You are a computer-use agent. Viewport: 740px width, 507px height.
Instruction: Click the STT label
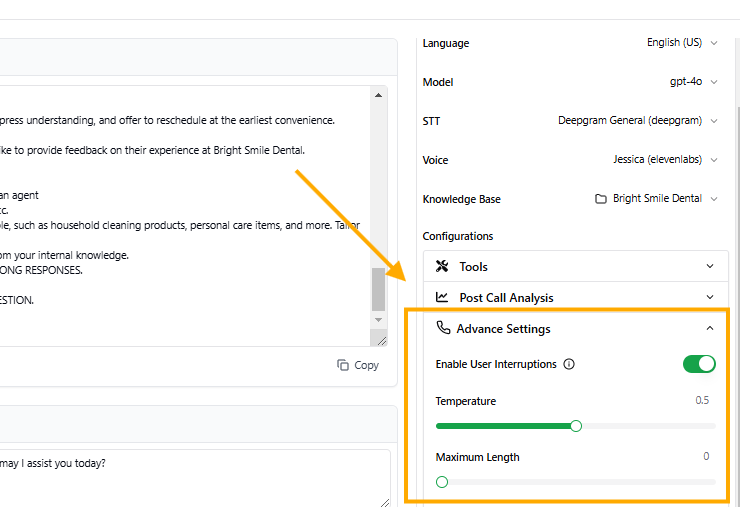click(x=431, y=121)
